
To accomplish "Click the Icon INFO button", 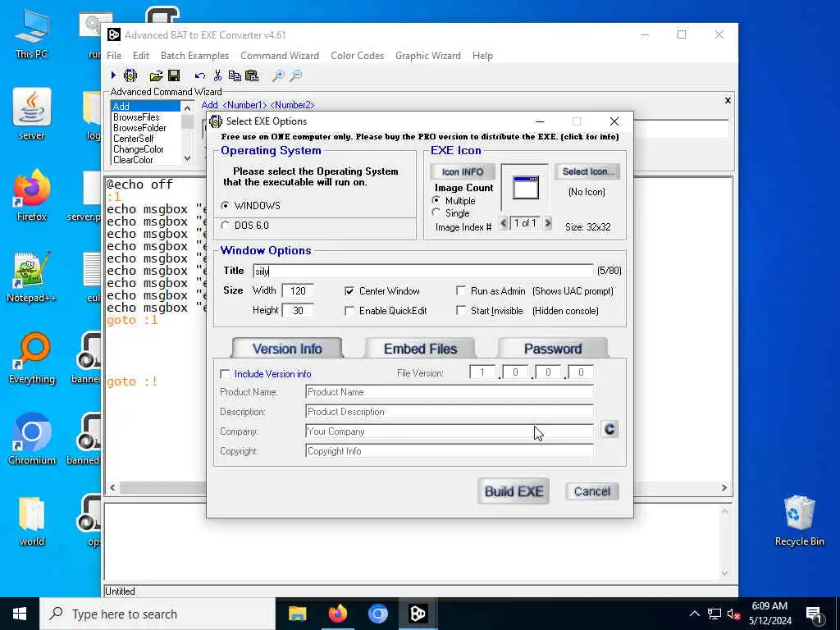I will 463,172.
